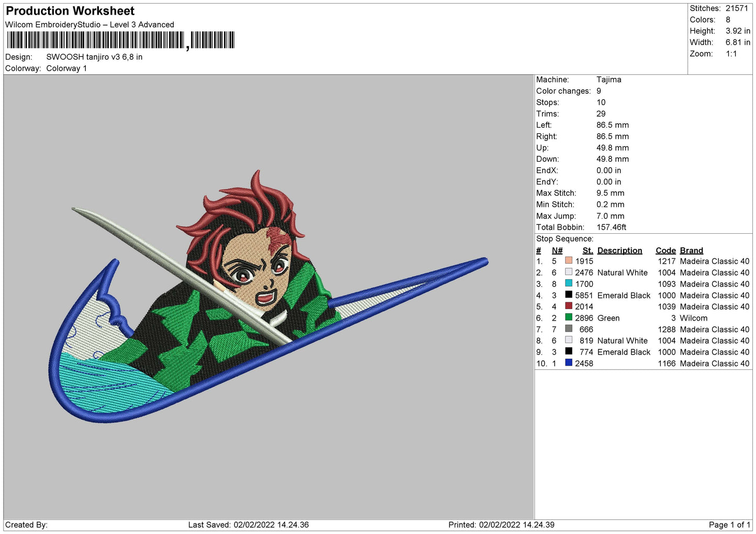Select the gray swatch in stop 7
756x534 pixels.
click(x=569, y=329)
